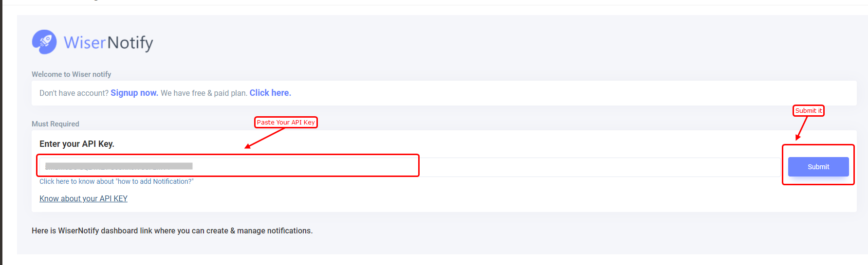
Task: Click the red arrow pointing toward Submit
Action: click(801, 128)
